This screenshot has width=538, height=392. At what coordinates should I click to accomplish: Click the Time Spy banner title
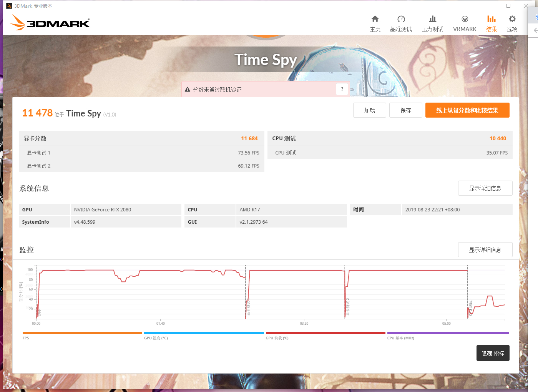266,60
